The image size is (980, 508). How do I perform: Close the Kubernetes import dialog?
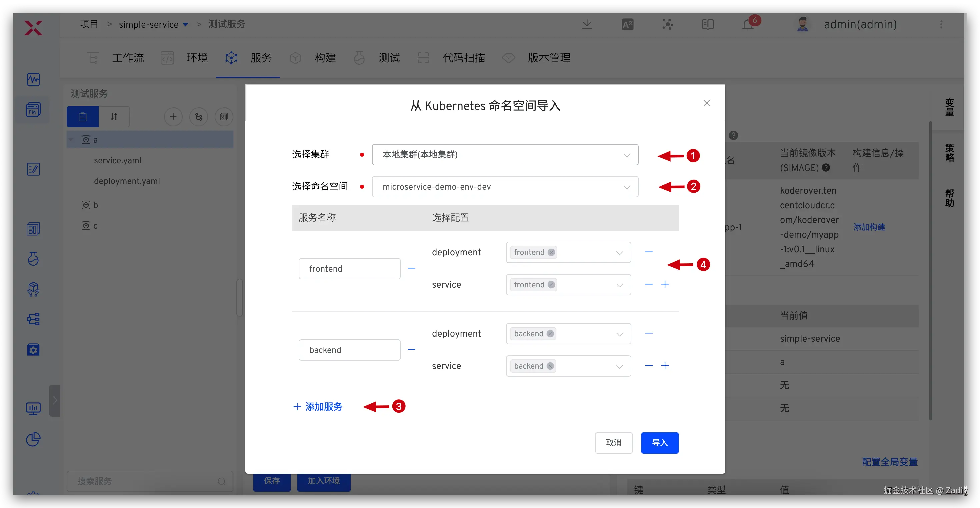point(706,103)
